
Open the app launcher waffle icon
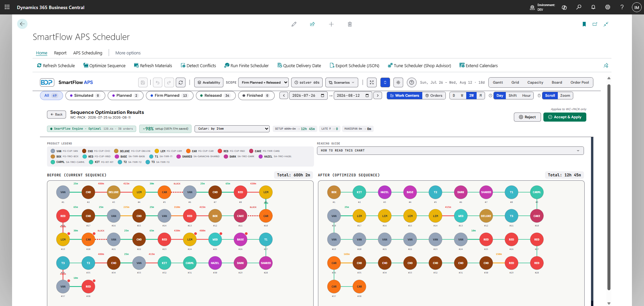coord(7,7)
